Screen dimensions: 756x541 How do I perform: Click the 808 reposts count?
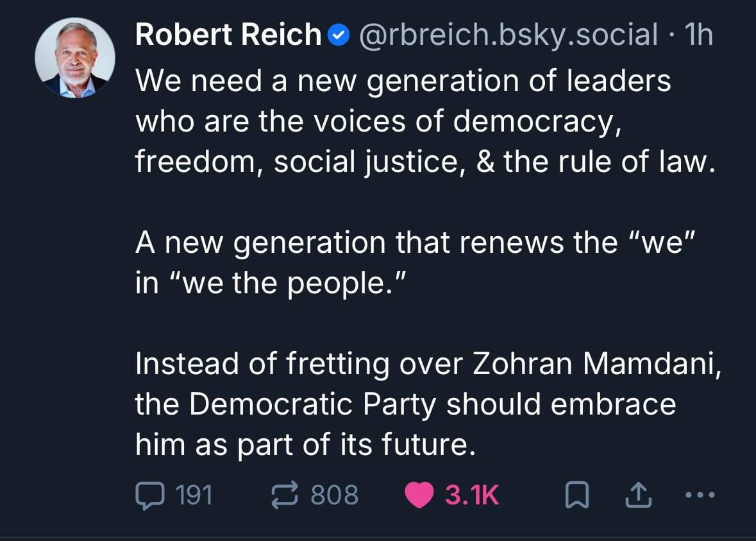coord(334,495)
